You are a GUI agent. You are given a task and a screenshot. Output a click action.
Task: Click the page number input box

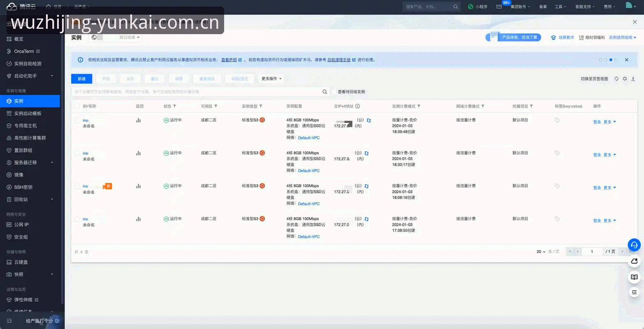coord(592,251)
